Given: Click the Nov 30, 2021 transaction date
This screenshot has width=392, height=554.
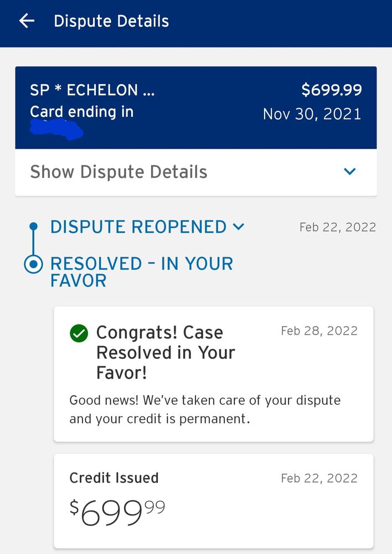Looking at the screenshot, I should pos(312,114).
